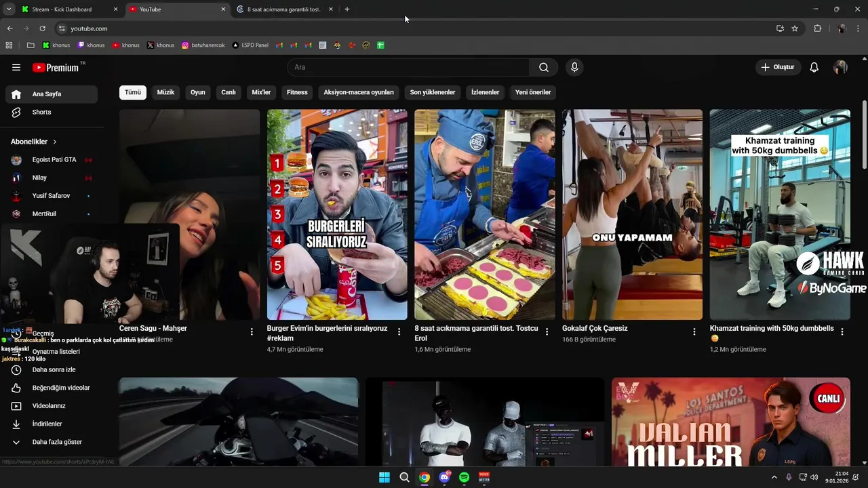
Task: Open Egoist Pati GTA subscription
Action: 52,160
